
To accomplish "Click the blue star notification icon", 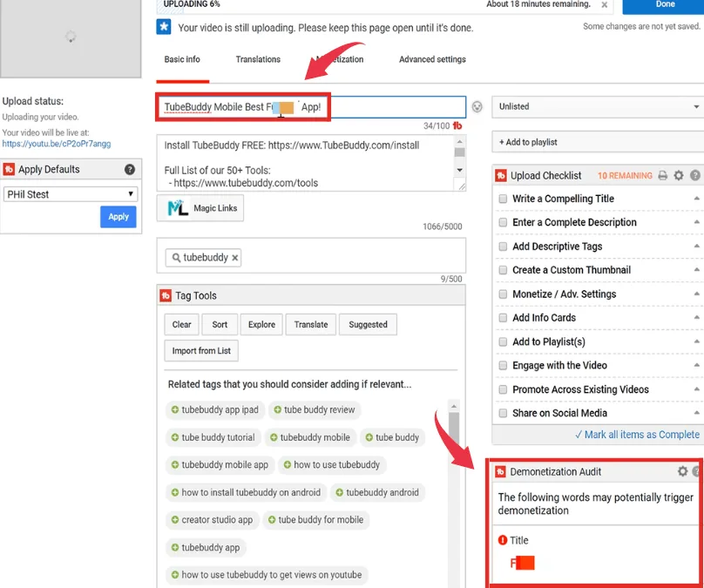I will pos(164,27).
